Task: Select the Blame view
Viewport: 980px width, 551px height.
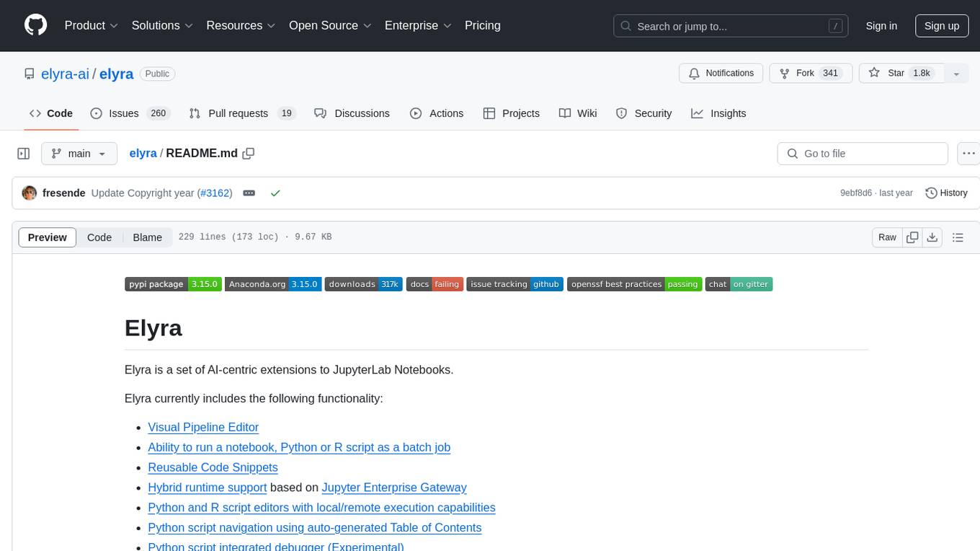Action: [x=147, y=237]
